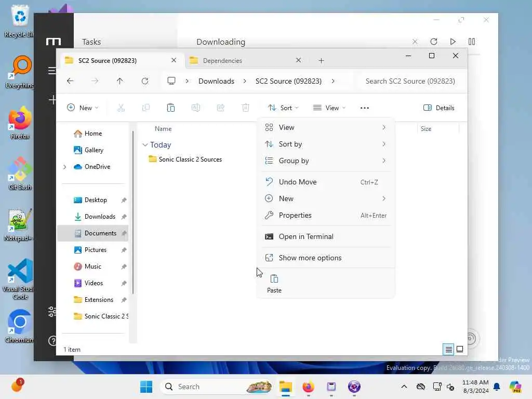Viewport: 532px width, 399px height.
Task: Select Documents in navigation pane
Action: point(92,233)
